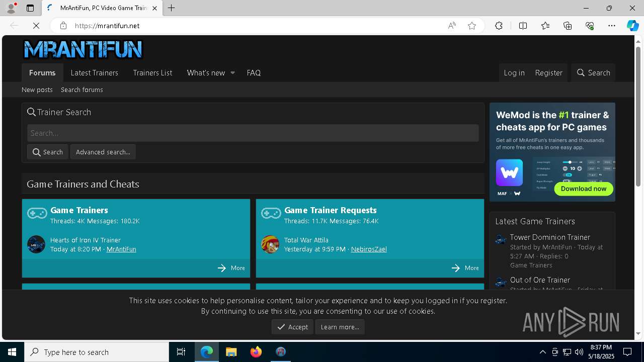
Task: Click the WeMod app logo
Action: [x=509, y=173]
